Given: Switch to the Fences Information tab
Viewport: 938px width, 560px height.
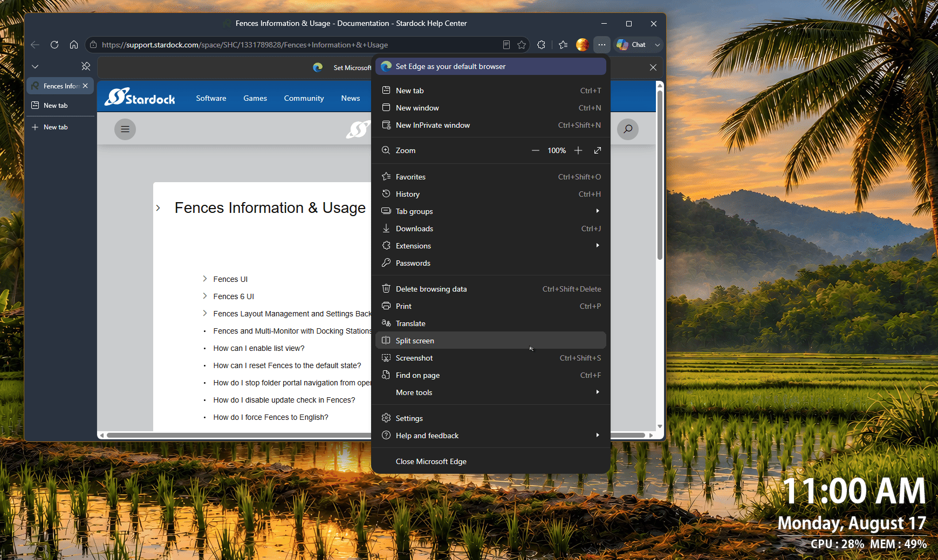Looking at the screenshot, I should (60, 86).
